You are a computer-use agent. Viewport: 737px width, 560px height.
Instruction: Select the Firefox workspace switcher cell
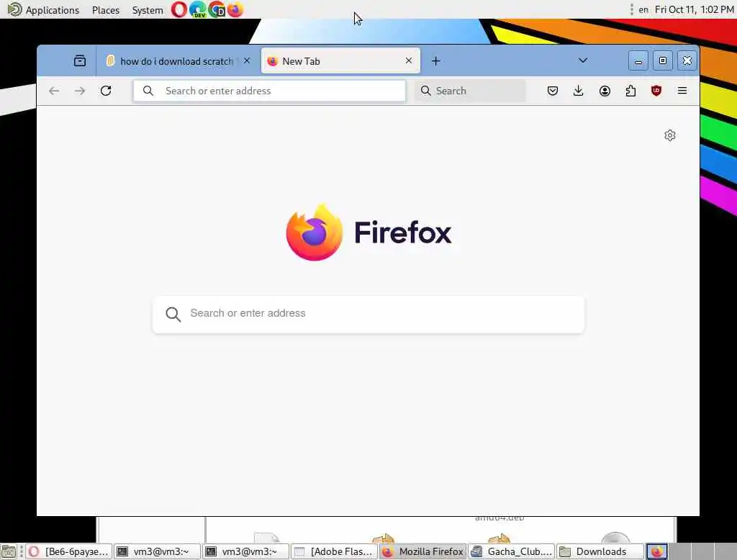point(656,551)
